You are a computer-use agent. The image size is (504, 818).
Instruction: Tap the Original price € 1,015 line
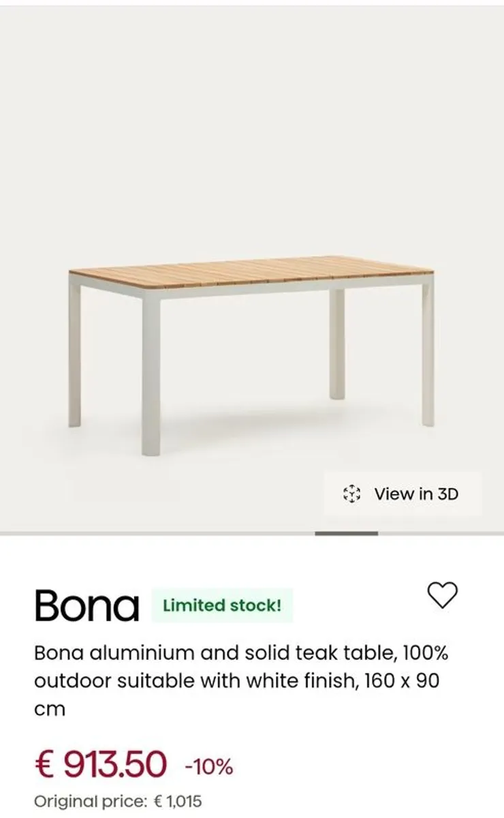118,802
